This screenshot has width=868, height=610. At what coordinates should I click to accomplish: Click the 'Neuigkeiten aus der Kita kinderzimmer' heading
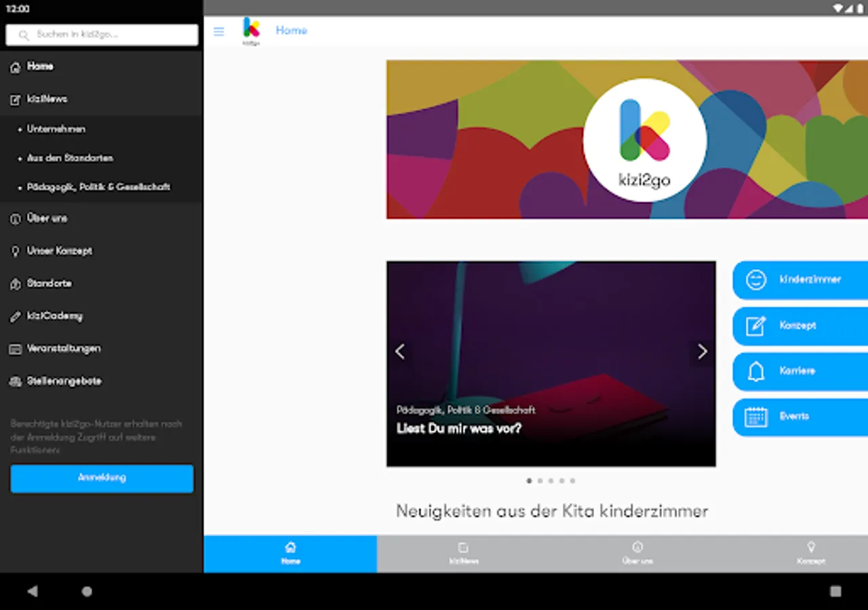tap(552, 511)
